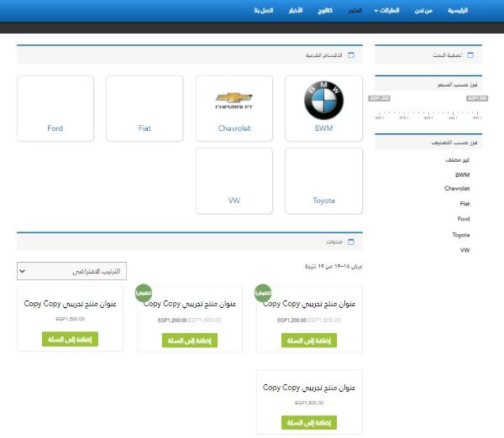Filter by Chevrolet in sidebar category list
This screenshot has width=504, height=438.
pyautogui.click(x=457, y=188)
